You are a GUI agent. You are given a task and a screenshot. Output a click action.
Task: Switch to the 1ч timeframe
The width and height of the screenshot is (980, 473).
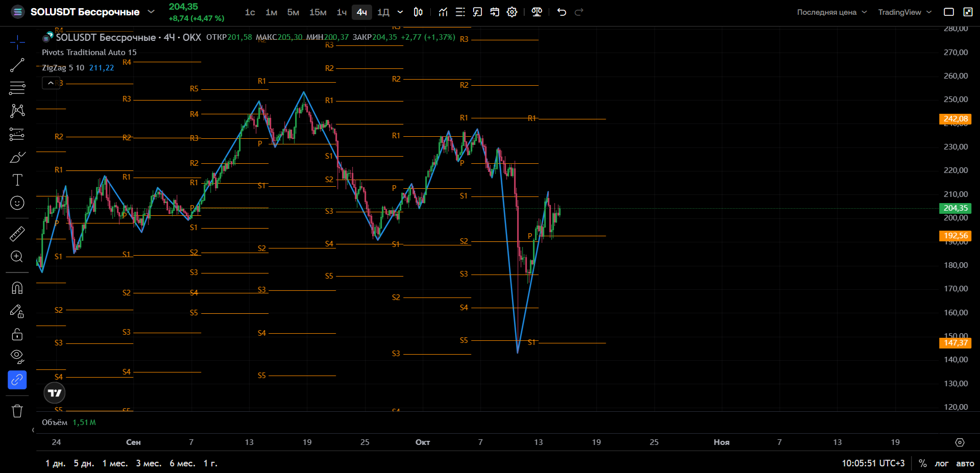(x=341, y=12)
